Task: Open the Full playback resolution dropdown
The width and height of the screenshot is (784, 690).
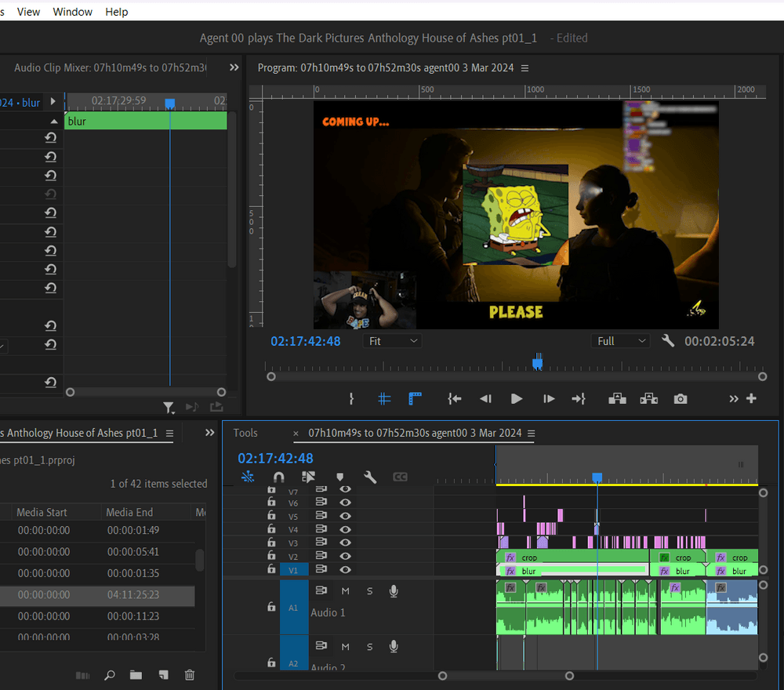Action: tap(621, 341)
